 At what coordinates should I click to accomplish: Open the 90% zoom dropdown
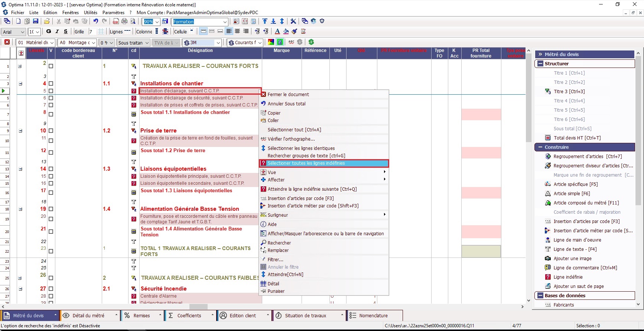click(157, 22)
